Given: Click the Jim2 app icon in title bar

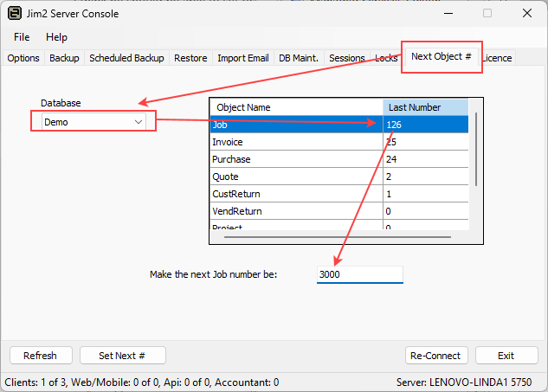Looking at the screenshot, I should (x=15, y=13).
